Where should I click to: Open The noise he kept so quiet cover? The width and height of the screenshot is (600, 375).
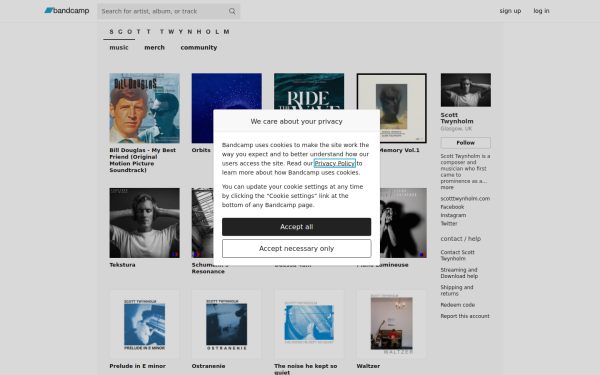tap(309, 324)
